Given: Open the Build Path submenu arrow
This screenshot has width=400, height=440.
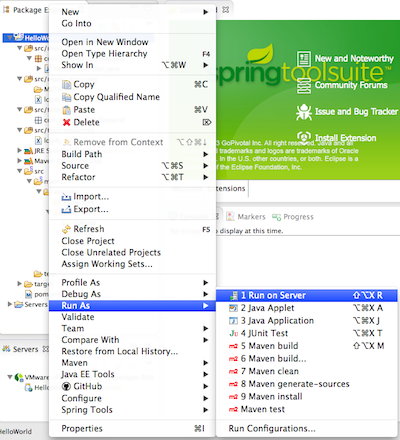Looking at the screenshot, I should tap(206, 154).
